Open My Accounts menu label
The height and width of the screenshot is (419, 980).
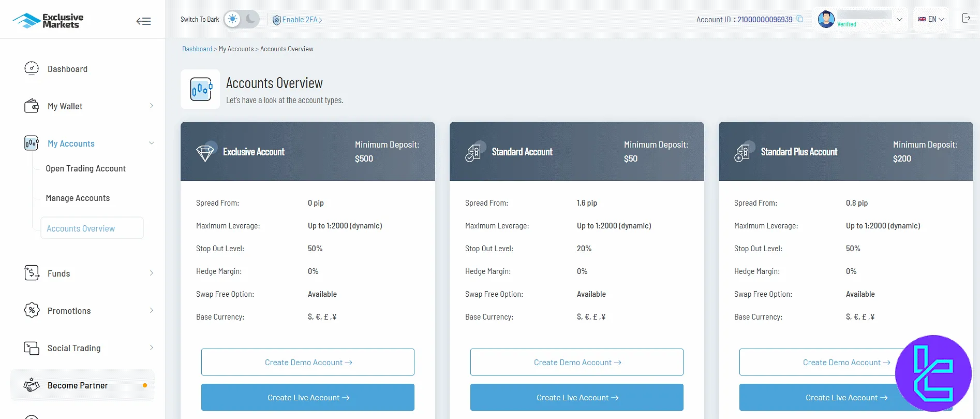pyautogui.click(x=71, y=143)
